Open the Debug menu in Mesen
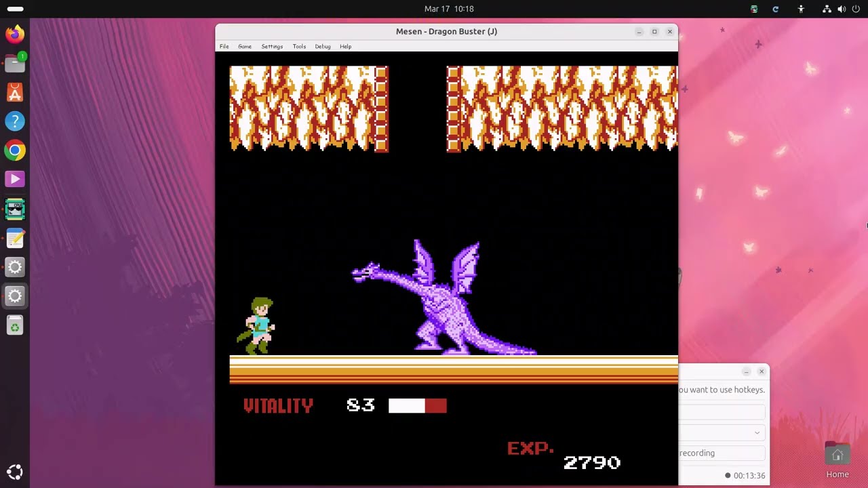 tap(323, 46)
